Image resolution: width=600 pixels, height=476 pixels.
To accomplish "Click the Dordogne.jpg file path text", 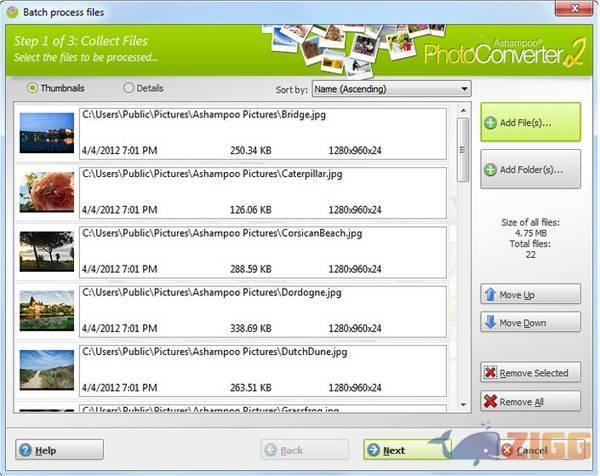I will [212, 293].
